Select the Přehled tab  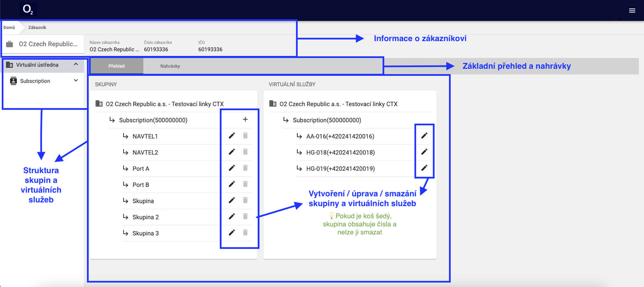coord(116,66)
